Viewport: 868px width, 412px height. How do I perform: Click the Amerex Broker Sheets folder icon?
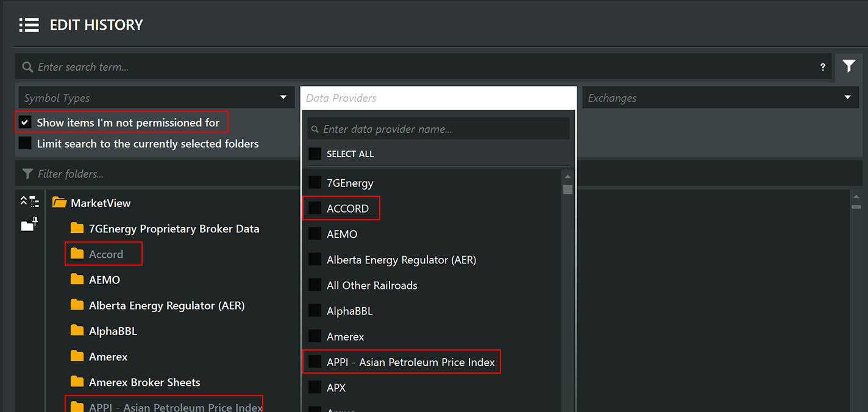click(77, 382)
